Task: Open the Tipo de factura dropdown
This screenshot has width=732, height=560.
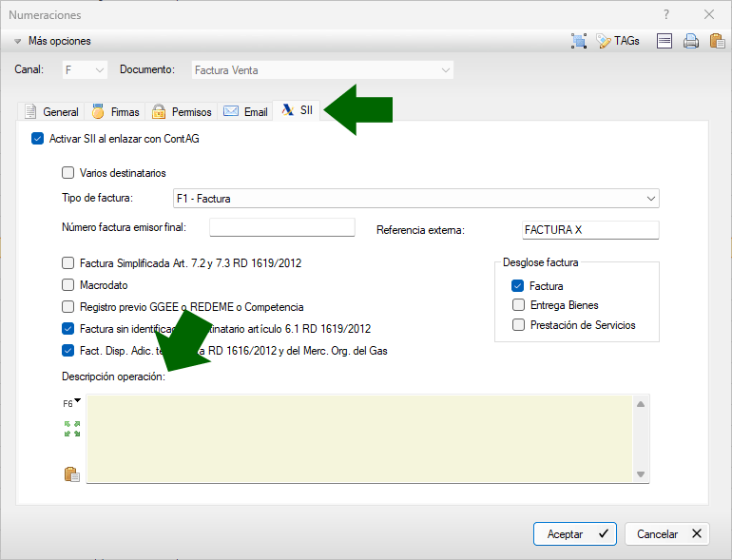Action: pyautogui.click(x=650, y=199)
